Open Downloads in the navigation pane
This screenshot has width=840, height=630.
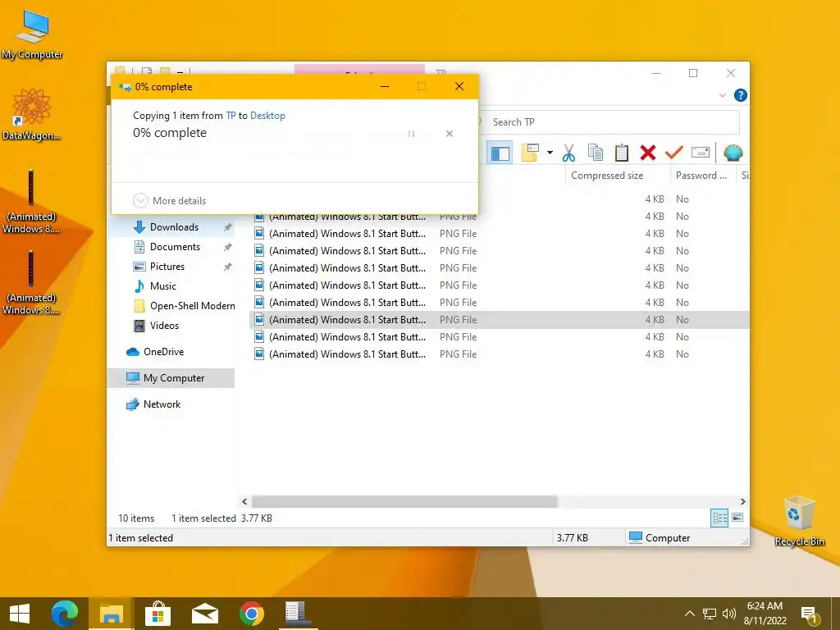(174, 227)
